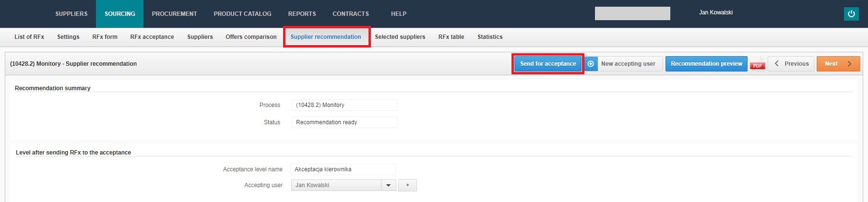Go to List of RFx
The height and width of the screenshot is (202, 868).
(x=29, y=37)
